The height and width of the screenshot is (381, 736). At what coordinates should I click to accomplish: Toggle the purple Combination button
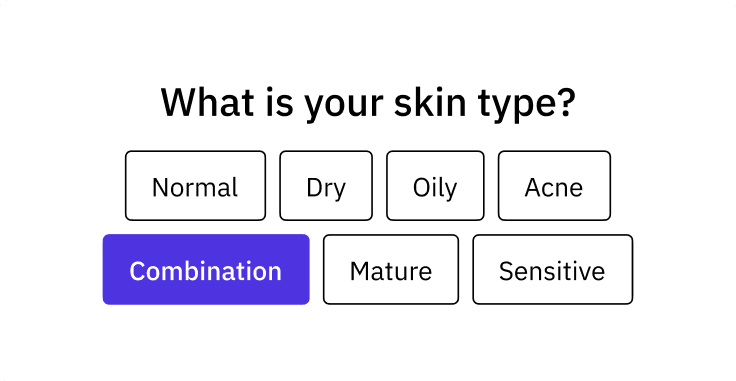point(206,269)
